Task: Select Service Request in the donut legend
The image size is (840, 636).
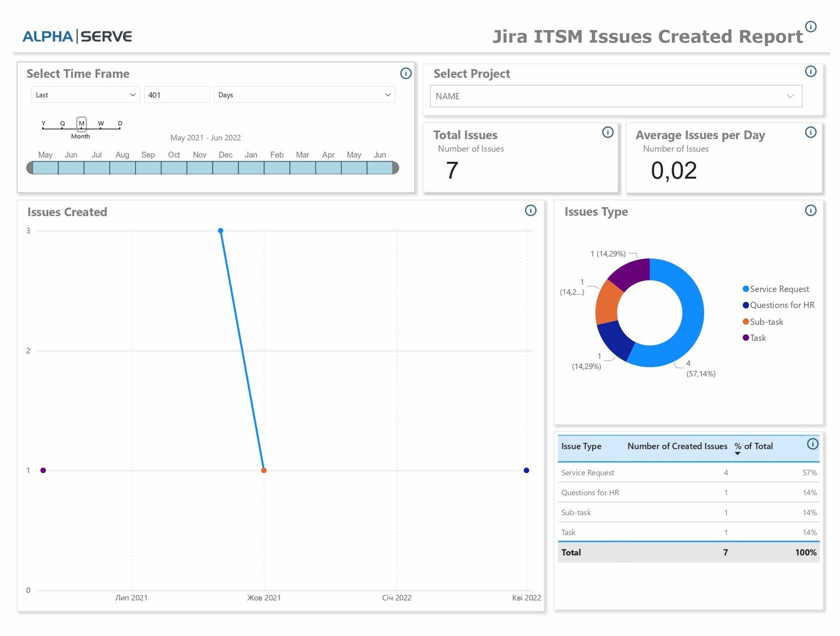Action: (x=775, y=289)
